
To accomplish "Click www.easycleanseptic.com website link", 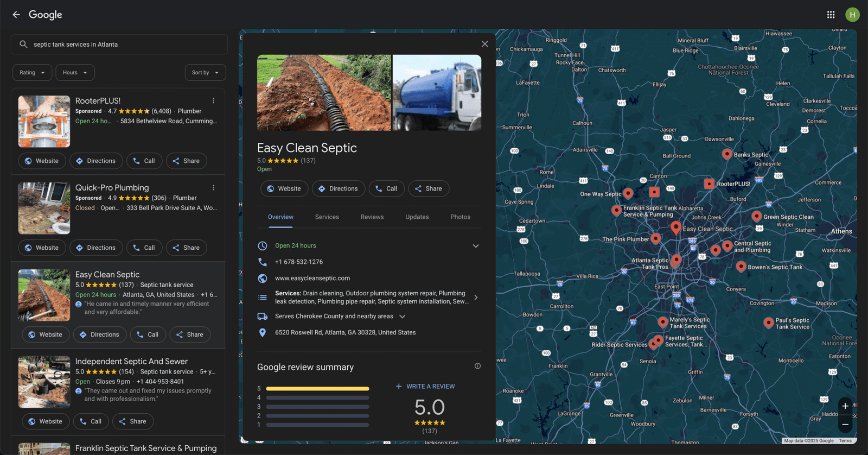I will click(x=312, y=278).
